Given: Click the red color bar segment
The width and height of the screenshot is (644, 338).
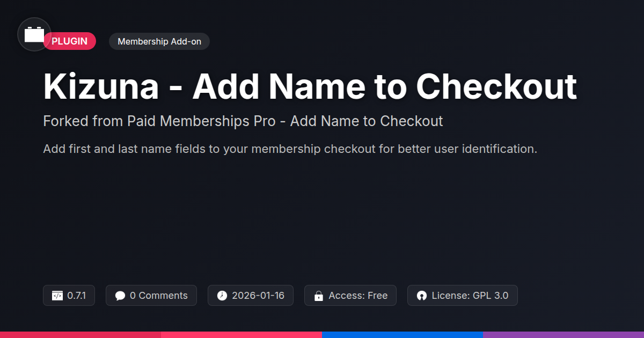Looking at the screenshot, I should (x=80, y=334).
